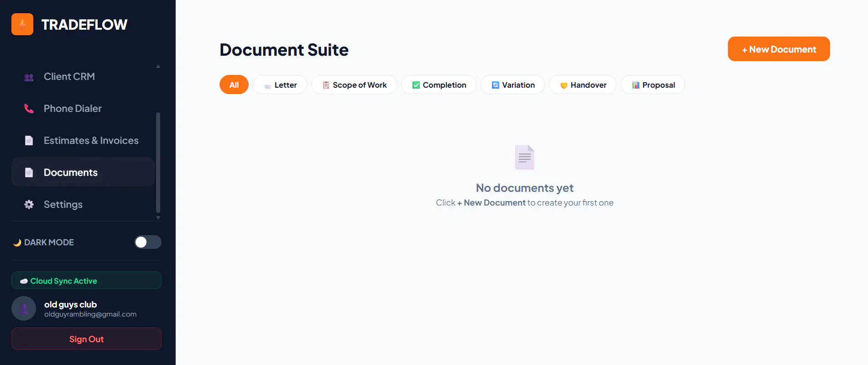Select the All filter tab
Screen dimensions: 868x365
(x=234, y=85)
